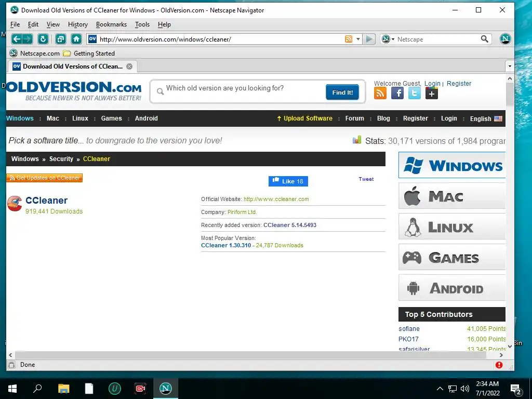532x399 pixels.
Task: Click the red error indicator in status bar
Action: tap(499, 365)
